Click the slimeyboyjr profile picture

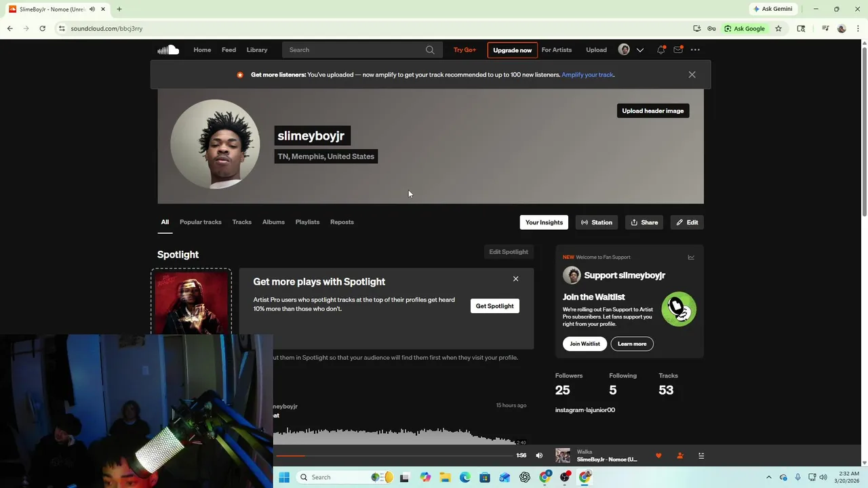coord(215,144)
